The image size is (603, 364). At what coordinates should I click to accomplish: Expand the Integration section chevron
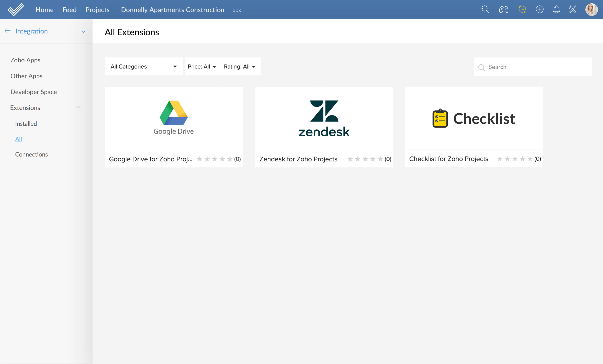[84, 31]
